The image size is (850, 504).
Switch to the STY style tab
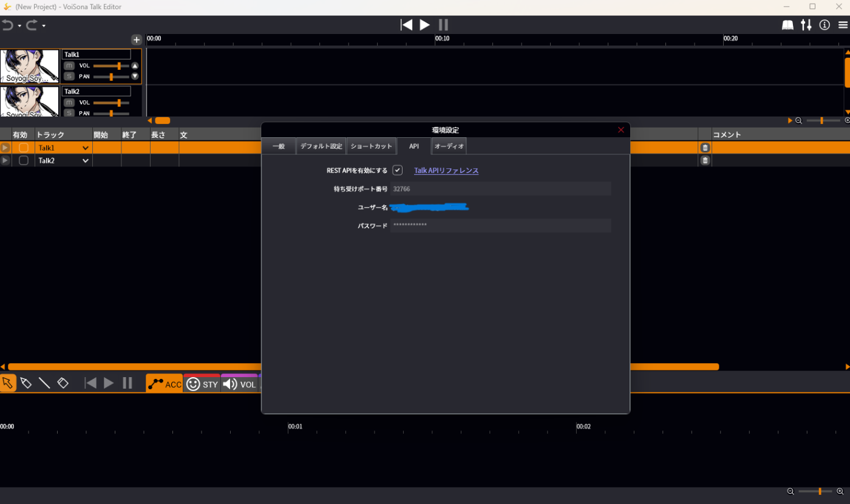(x=202, y=384)
